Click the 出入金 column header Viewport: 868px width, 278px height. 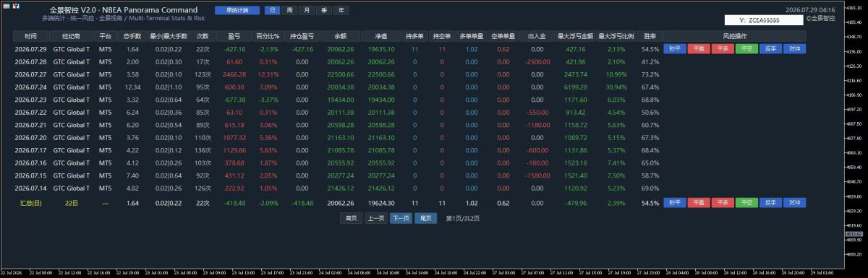click(537, 35)
